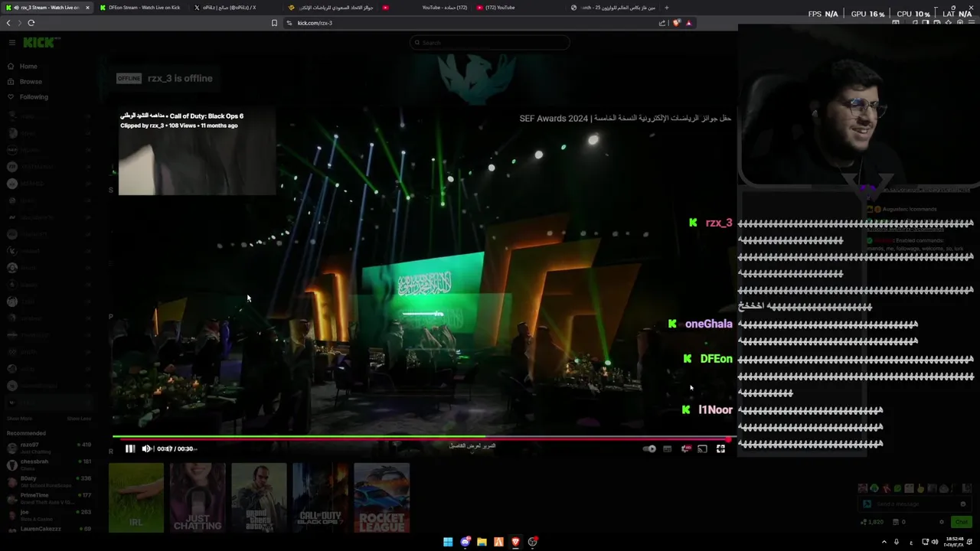Focus the Kick search field
The image size is (980, 551).
pyautogui.click(x=490, y=43)
